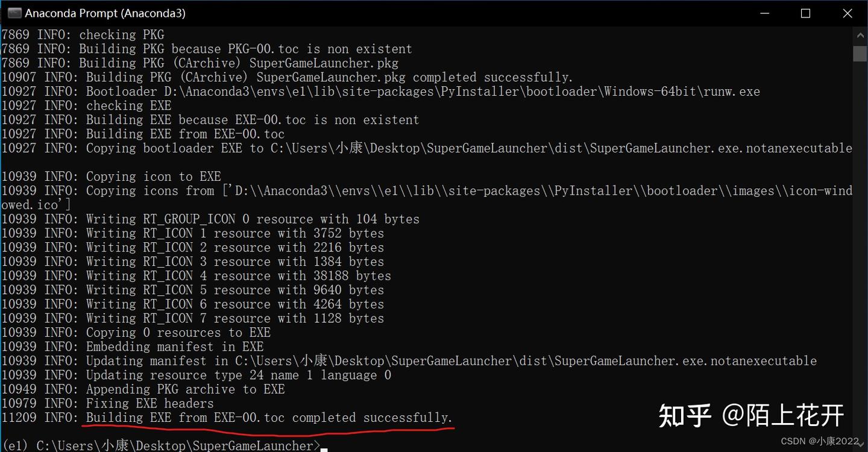
Task: Click the Bootloader runw.exe log line
Action: (x=380, y=91)
